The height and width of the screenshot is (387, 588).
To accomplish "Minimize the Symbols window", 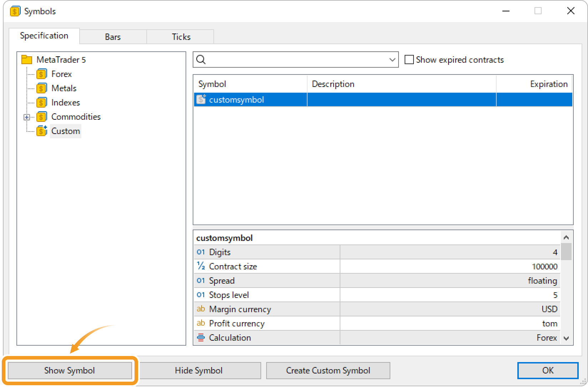I will click(506, 11).
